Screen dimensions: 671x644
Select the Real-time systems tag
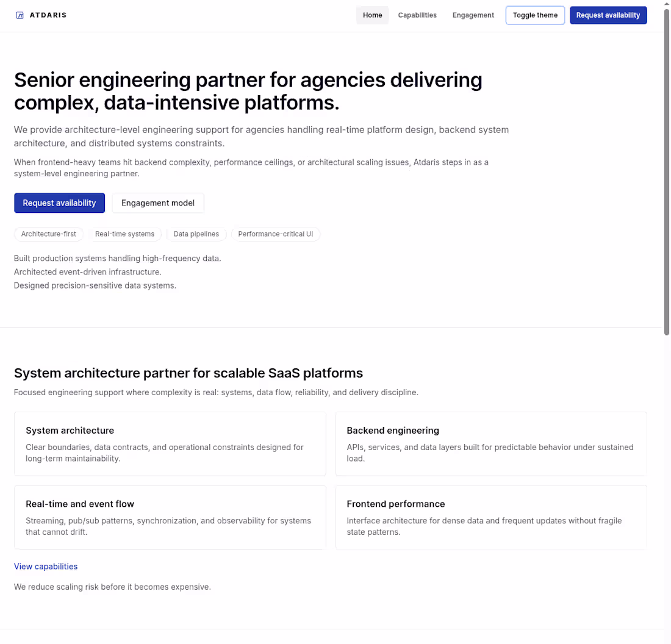click(124, 234)
